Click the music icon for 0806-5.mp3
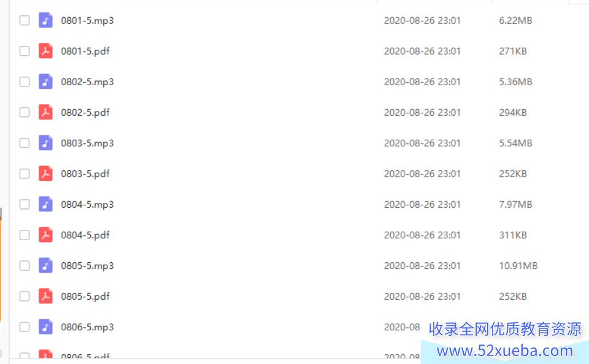Viewport: 589px width, 364px height. 45,327
